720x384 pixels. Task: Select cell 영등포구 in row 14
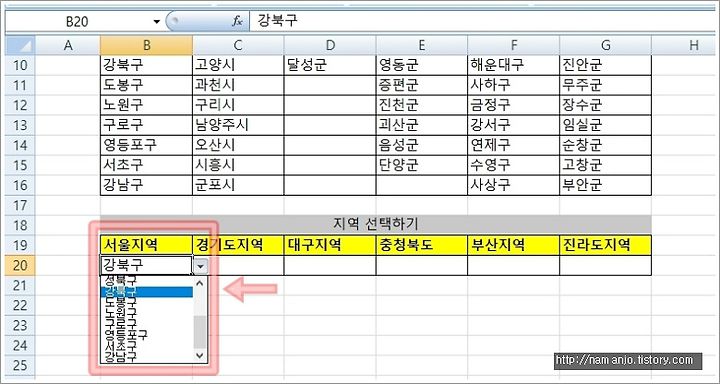point(146,146)
